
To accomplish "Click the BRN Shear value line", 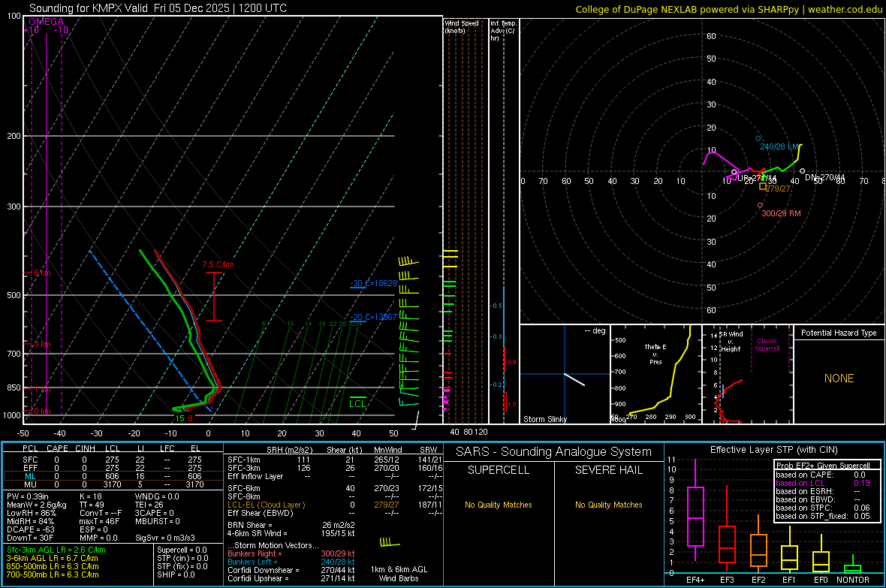I will coord(291,525).
